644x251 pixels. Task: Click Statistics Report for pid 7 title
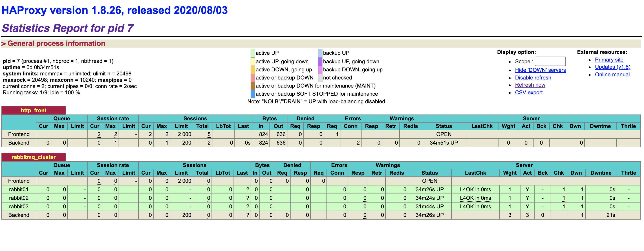pos(68,28)
